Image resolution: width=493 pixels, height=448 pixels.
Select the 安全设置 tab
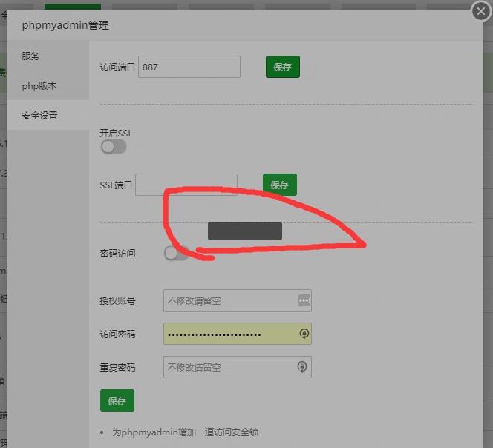click(x=48, y=115)
